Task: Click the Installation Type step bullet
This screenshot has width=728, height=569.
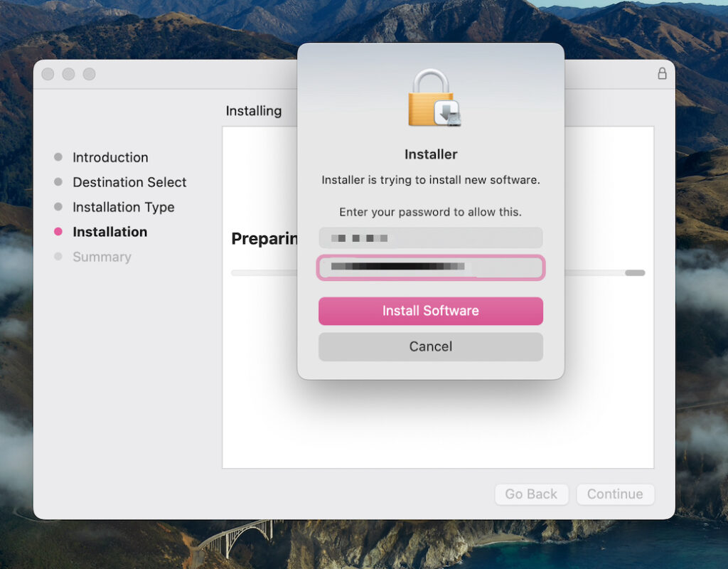Action: [x=59, y=207]
